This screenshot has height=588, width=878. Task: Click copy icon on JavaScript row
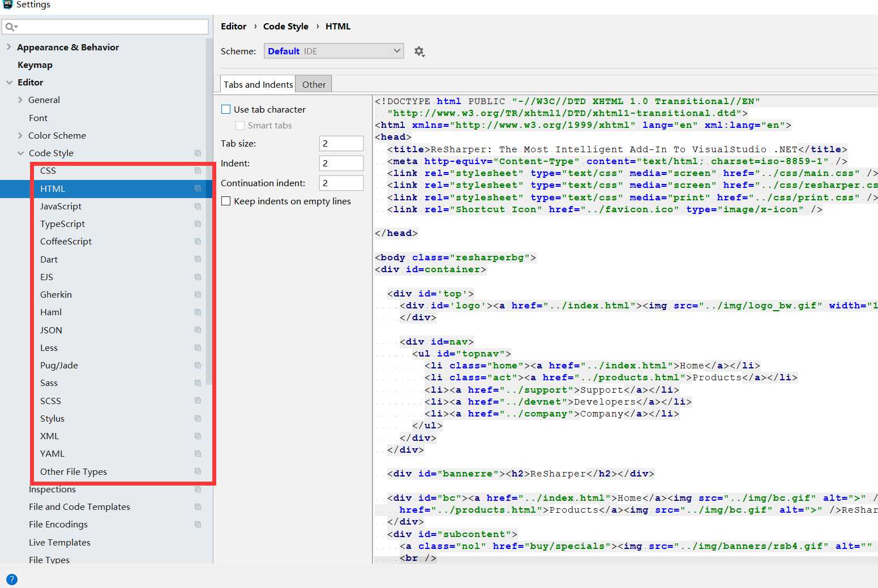(198, 206)
